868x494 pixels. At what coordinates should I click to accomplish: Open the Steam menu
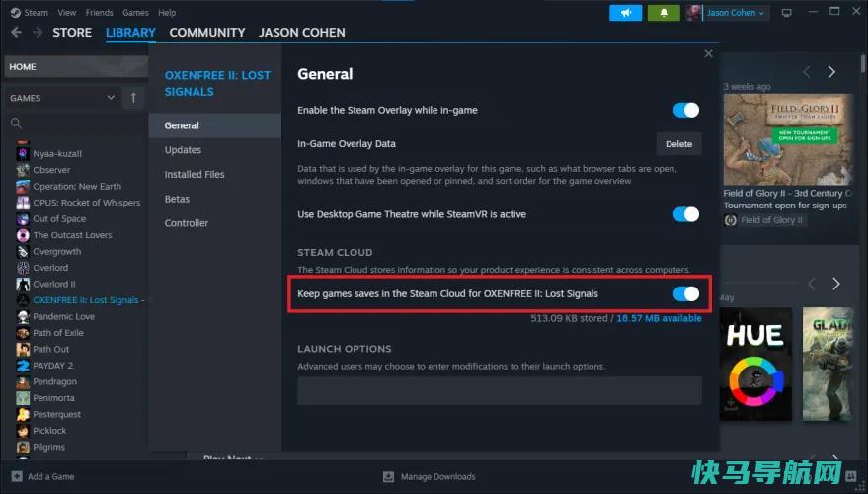click(x=36, y=12)
